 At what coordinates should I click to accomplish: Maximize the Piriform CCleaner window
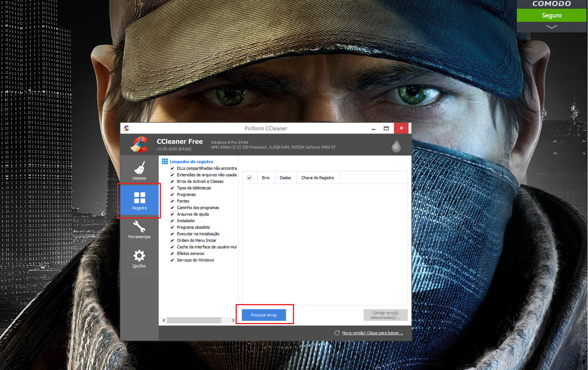pyautogui.click(x=386, y=128)
